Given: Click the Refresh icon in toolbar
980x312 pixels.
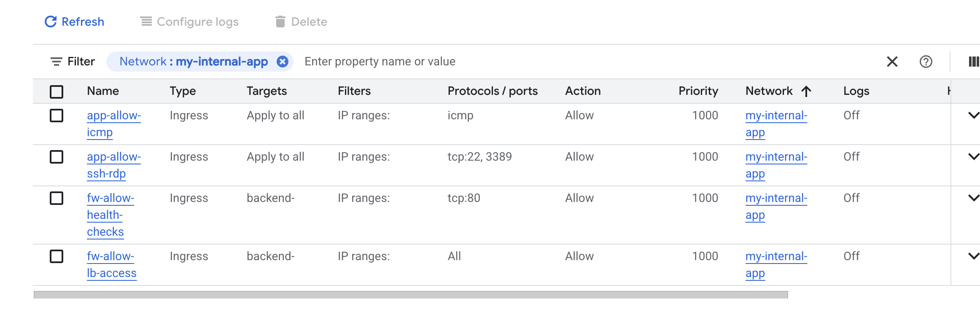Looking at the screenshot, I should [x=51, y=22].
